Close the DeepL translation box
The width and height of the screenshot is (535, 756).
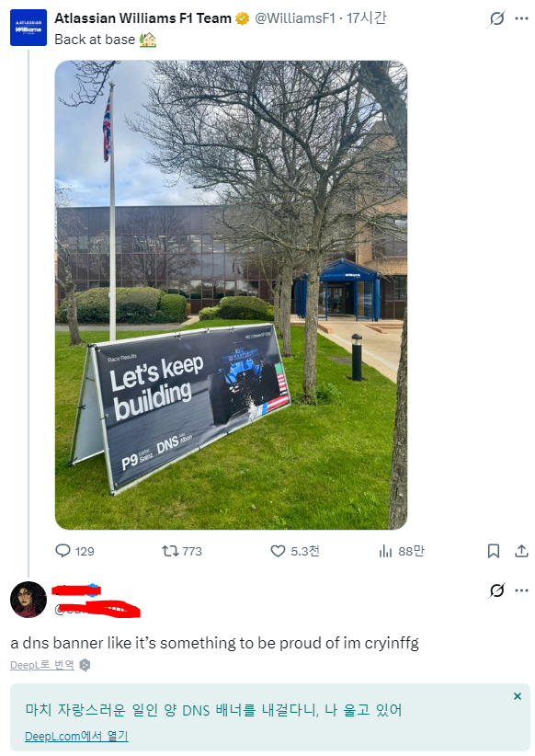coord(518,696)
